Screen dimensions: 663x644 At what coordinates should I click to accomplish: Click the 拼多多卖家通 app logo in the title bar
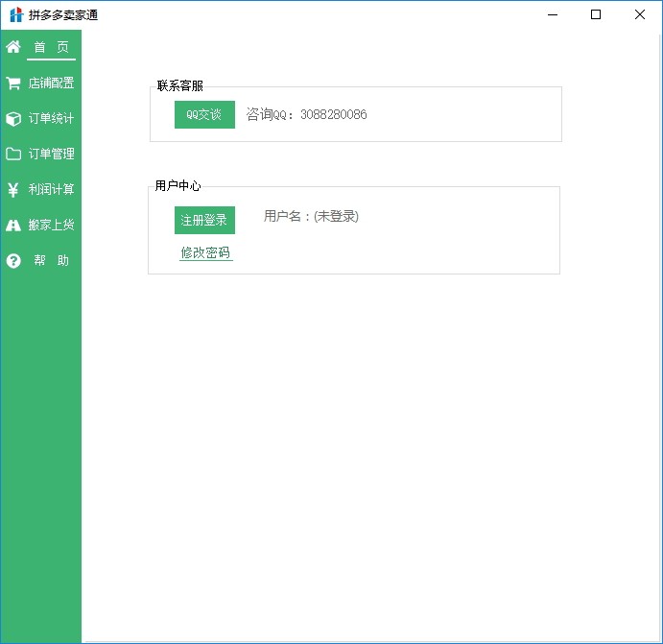16,14
